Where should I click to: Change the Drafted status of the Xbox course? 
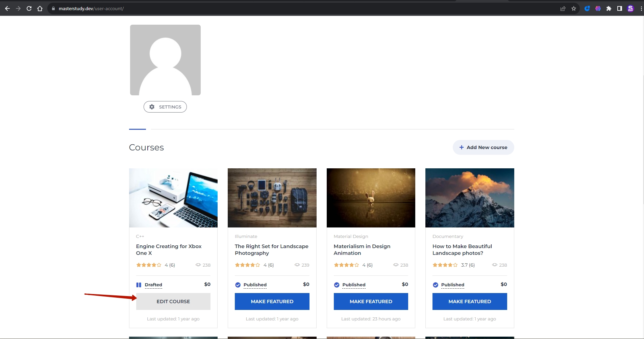pos(153,285)
